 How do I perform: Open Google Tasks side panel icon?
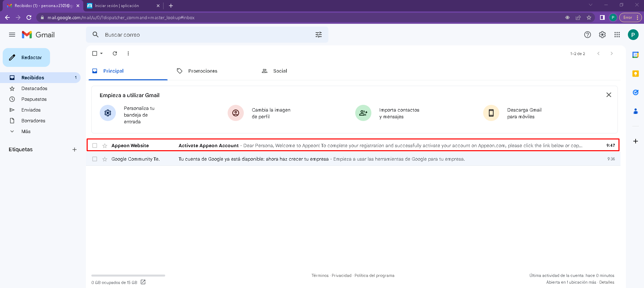click(x=635, y=92)
